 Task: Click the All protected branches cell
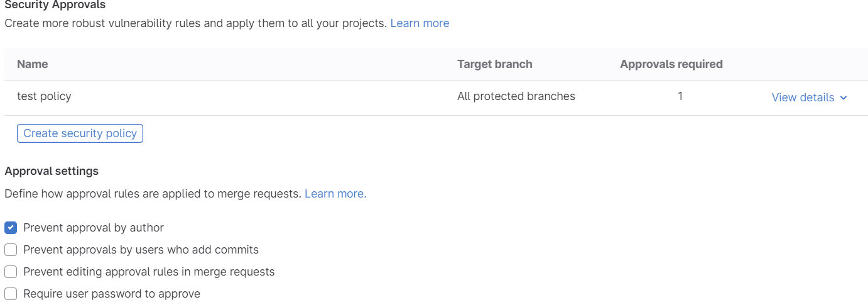pos(516,96)
